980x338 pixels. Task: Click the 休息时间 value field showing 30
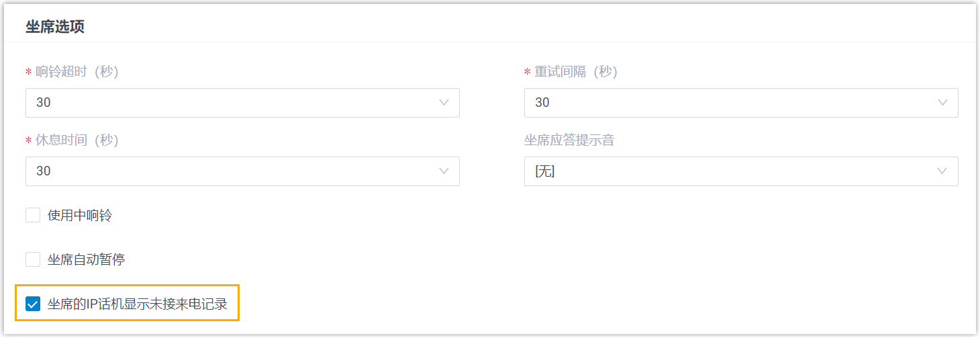click(228, 171)
